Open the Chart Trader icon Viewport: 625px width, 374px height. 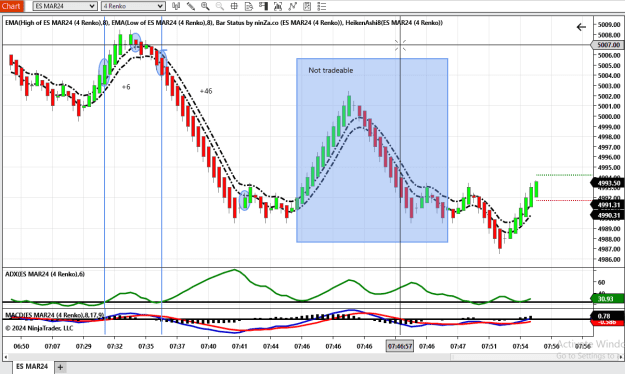pos(263,6)
